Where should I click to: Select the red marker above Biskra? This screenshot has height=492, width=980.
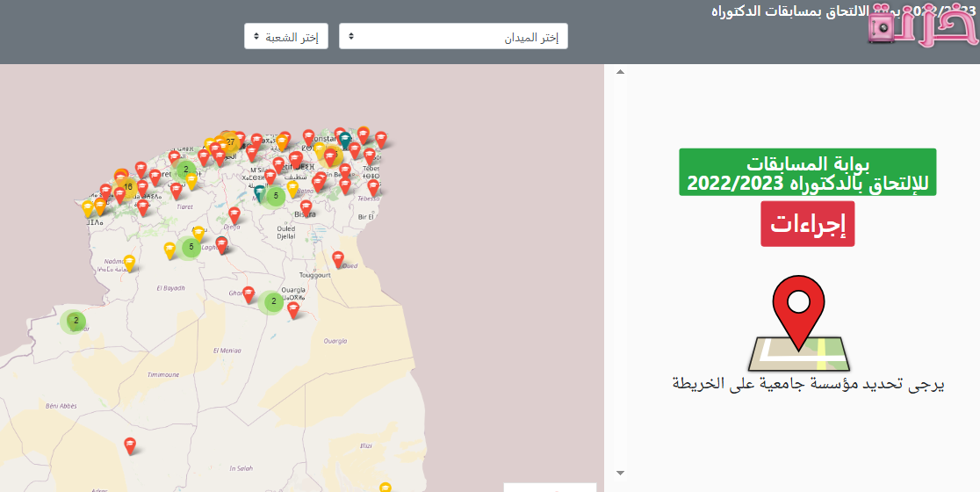[306, 206]
